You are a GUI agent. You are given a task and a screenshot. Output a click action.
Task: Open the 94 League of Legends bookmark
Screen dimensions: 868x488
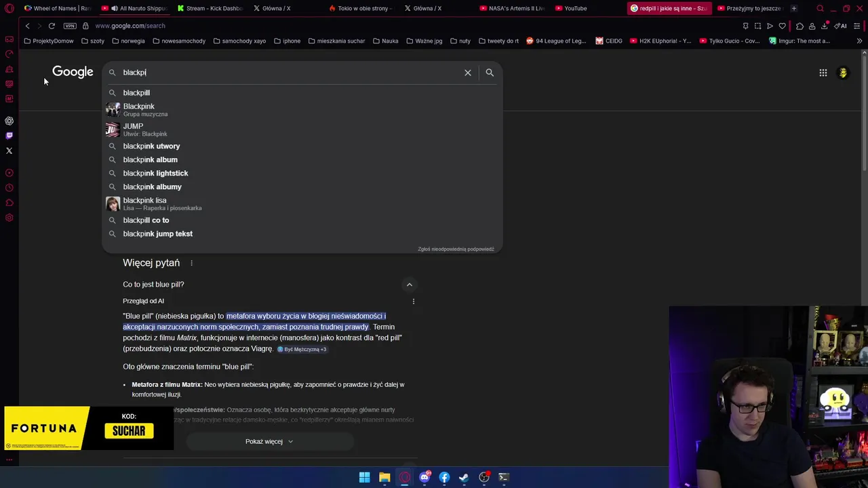point(556,41)
